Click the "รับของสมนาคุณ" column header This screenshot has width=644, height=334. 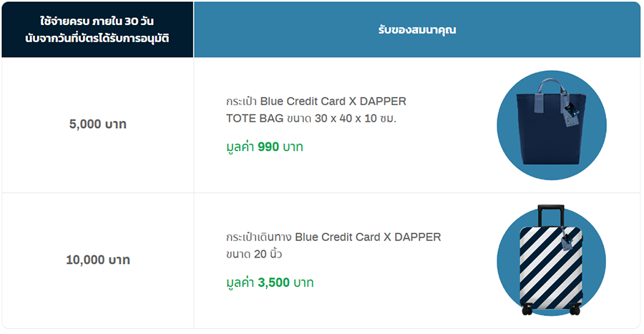[x=417, y=30]
